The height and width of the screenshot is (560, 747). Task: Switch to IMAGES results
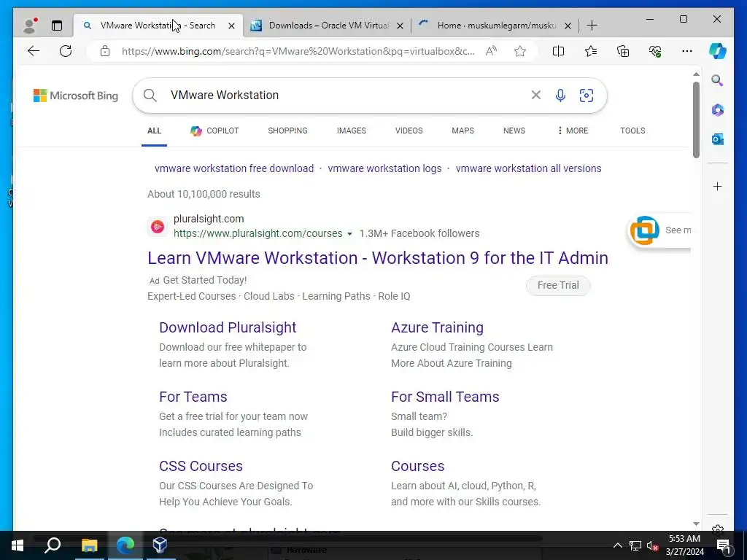(352, 131)
